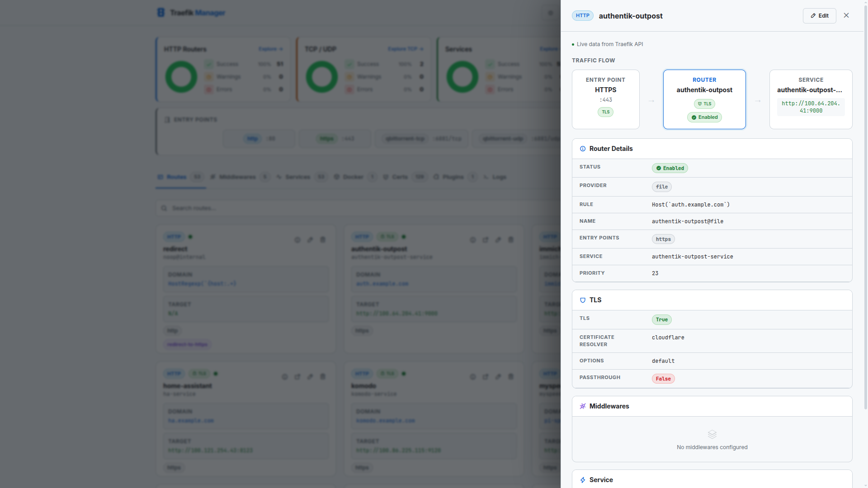The image size is (868, 488).
Task: Click the layers icon above No middlewares configured
Action: coord(712,434)
